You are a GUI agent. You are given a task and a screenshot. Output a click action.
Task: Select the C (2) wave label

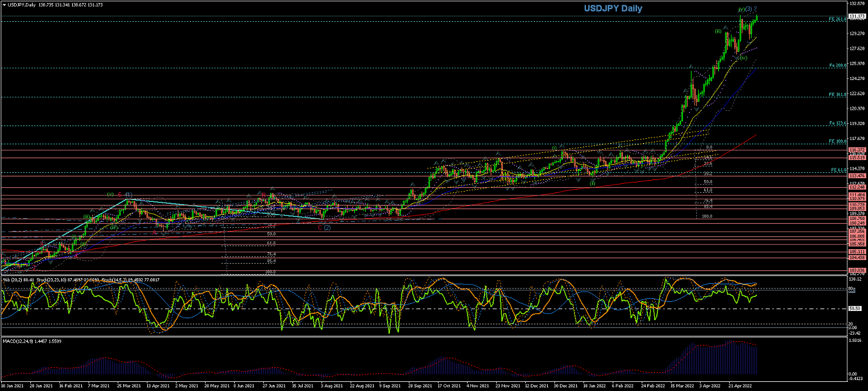[x=324, y=227]
